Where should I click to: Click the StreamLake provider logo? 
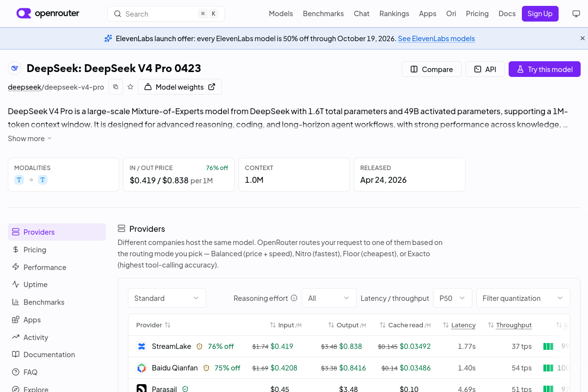click(142, 346)
